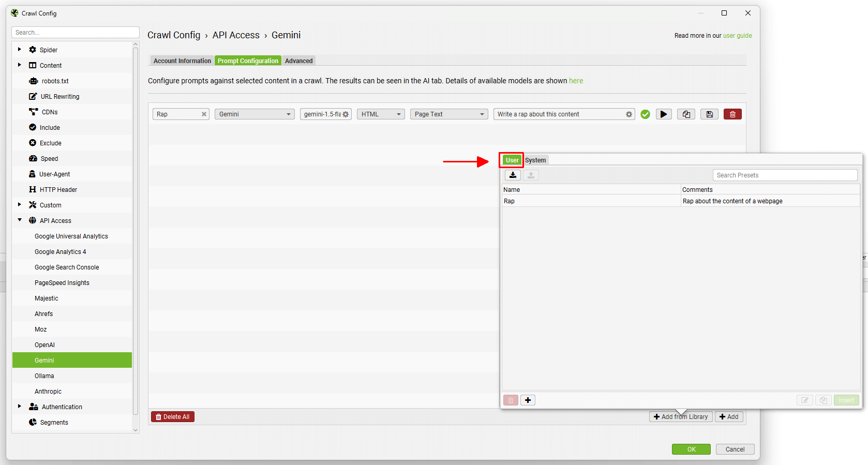Screen dimensions: 868x465
Task: Open the robots.txt settings
Action: (x=55, y=81)
